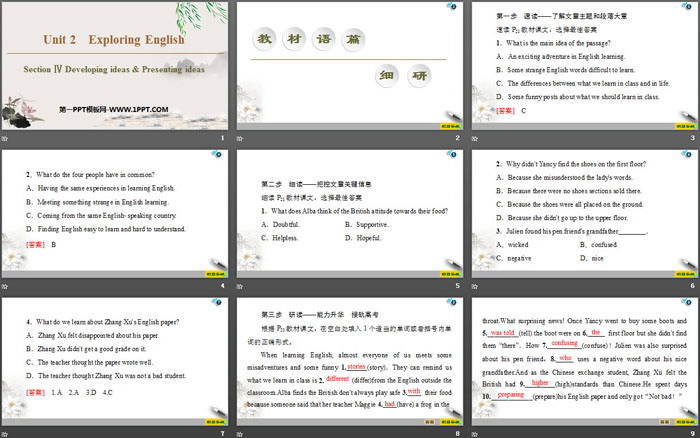Click the blue circle icon atop slide 4
The image size is (700, 438).
[x=217, y=154]
